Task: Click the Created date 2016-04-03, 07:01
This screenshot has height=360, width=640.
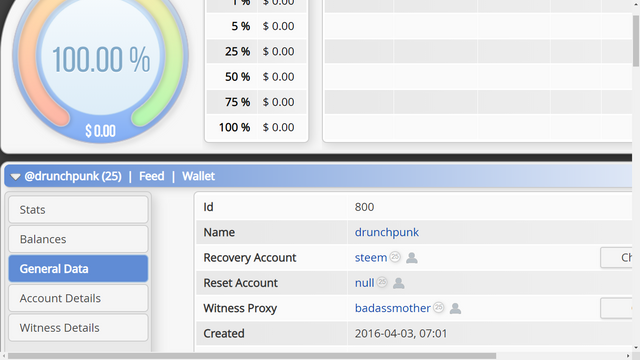Action: point(401,333)
